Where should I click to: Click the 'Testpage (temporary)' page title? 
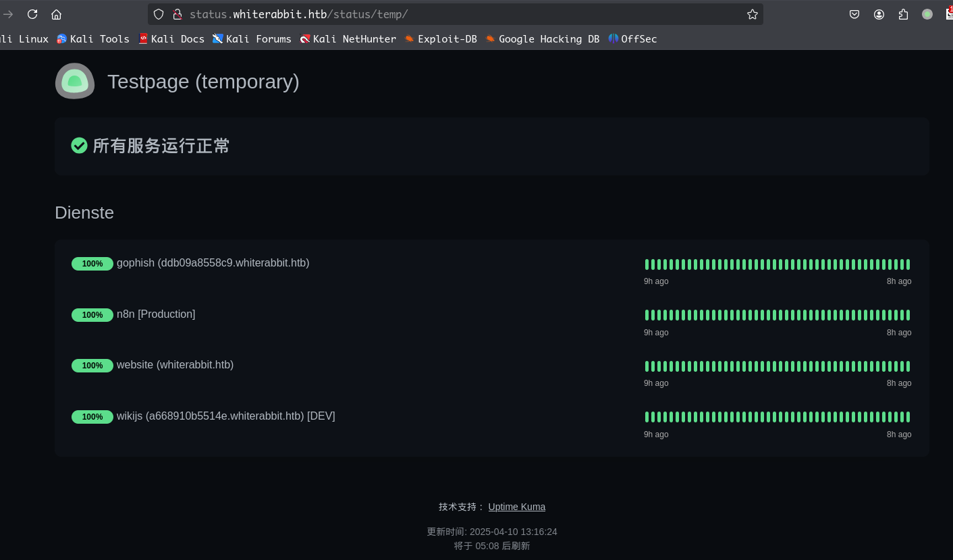(203, 82)
